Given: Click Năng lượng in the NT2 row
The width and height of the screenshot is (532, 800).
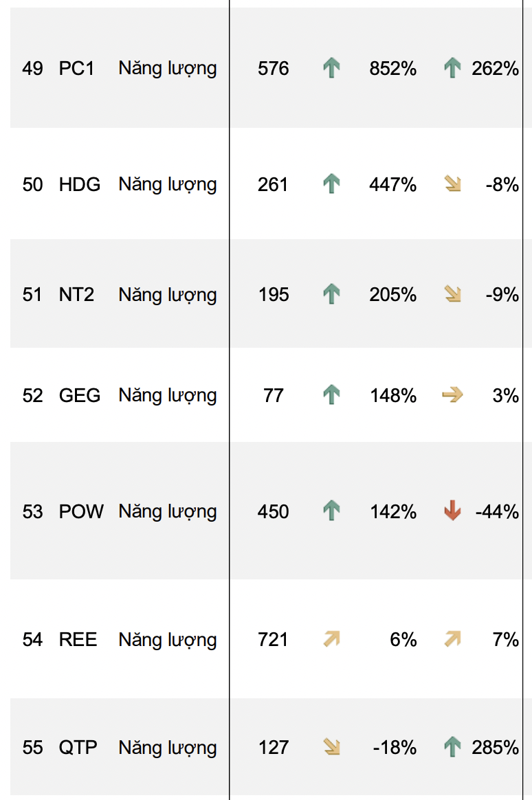Looking at the screenshot, I should click(168, 295).
